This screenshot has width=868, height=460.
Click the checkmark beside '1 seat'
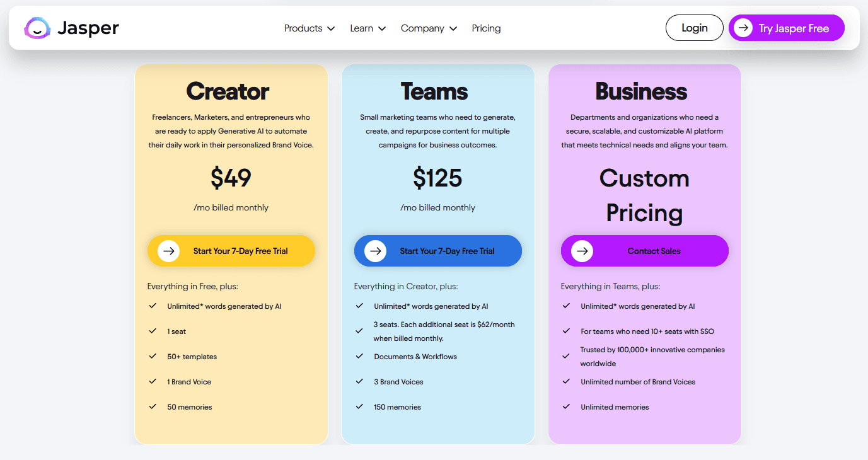click(x=153, y=331)
